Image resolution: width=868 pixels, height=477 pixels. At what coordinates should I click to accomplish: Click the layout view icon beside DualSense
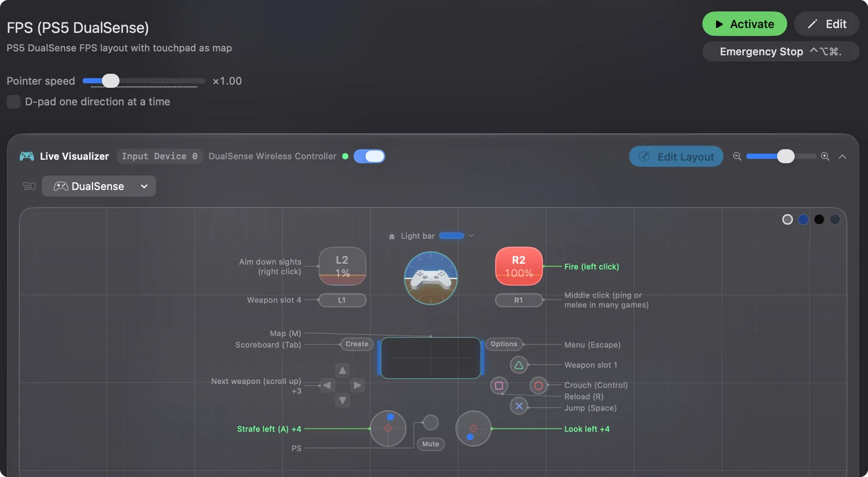29,186
